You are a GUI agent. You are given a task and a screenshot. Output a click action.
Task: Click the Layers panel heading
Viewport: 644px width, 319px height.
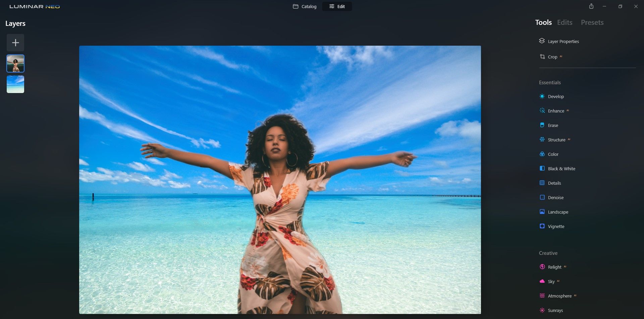click(15, 24)
